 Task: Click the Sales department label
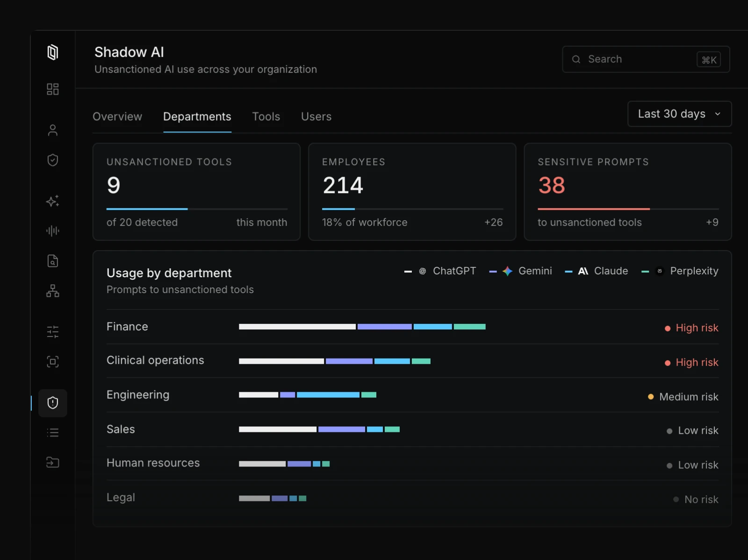tap(121, 430)
